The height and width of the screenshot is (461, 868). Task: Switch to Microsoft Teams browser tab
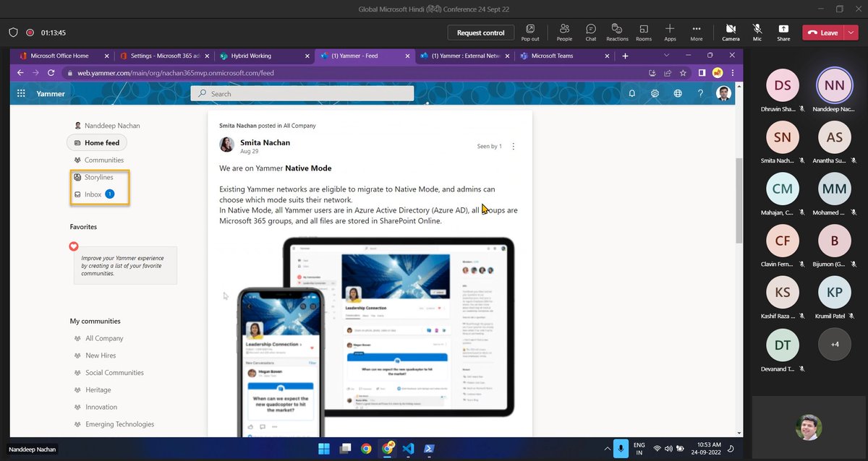click(564, 56)
